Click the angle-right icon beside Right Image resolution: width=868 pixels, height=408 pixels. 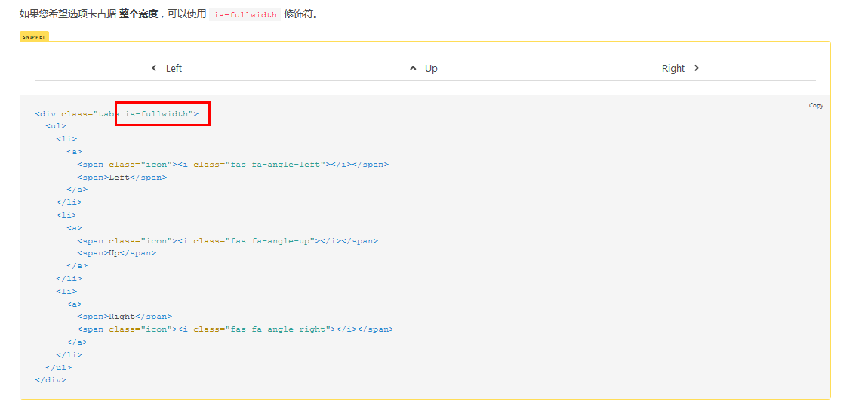[x=697, y=68]
